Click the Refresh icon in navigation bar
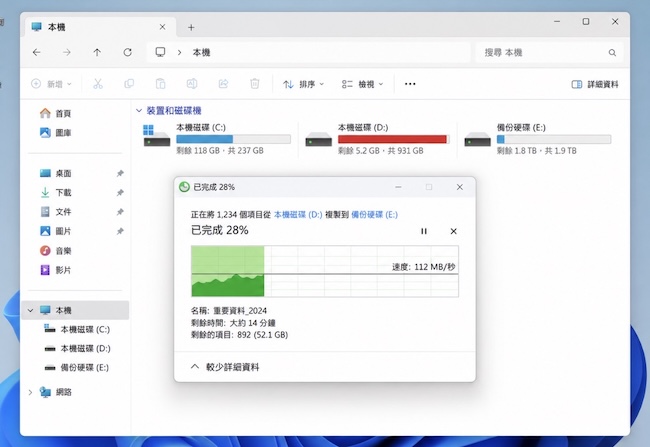The width and height of the screenshot is (650, 447). click(x=127, y=52)
